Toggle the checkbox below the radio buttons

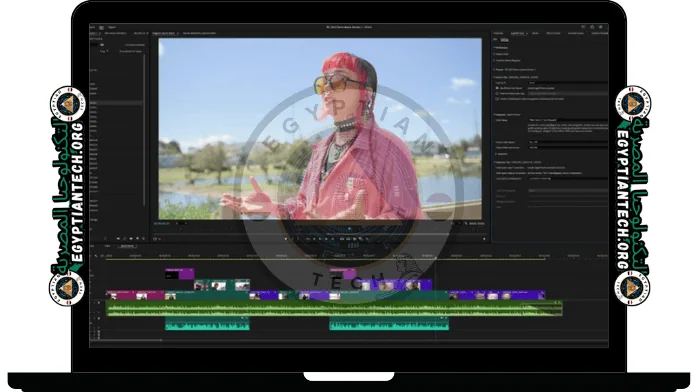pyautogui.click(x=497, y=99)
